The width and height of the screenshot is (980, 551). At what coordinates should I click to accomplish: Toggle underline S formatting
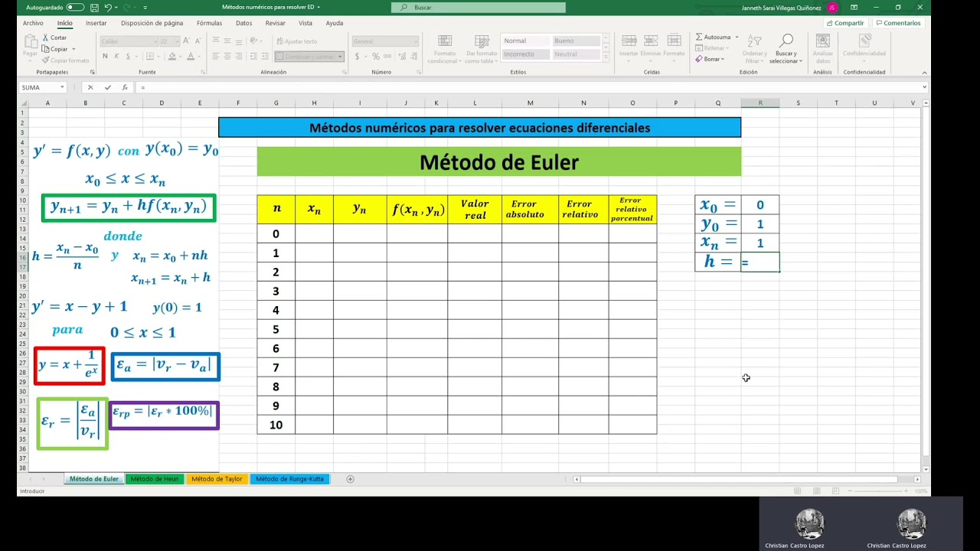pos(127,56)
